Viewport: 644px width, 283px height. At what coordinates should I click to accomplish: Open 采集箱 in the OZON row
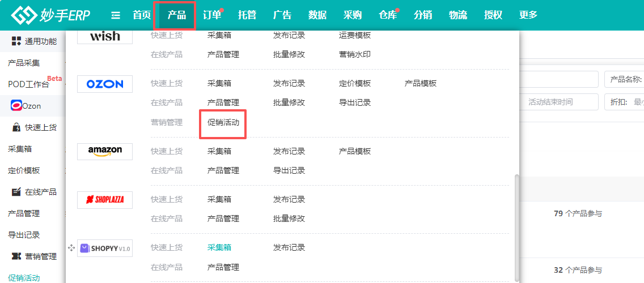pyautogui.click(x=219, y=83)
